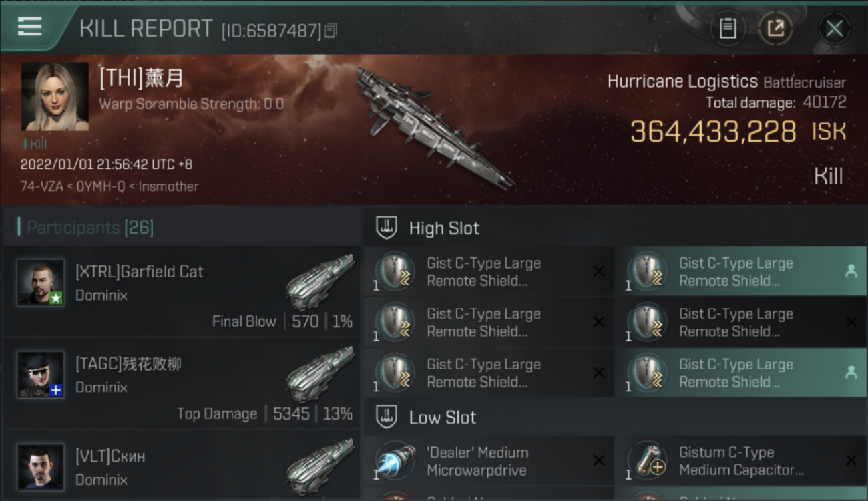Open the clipboard icon in header
Viewport: 868px width, 501px height.
727,29
